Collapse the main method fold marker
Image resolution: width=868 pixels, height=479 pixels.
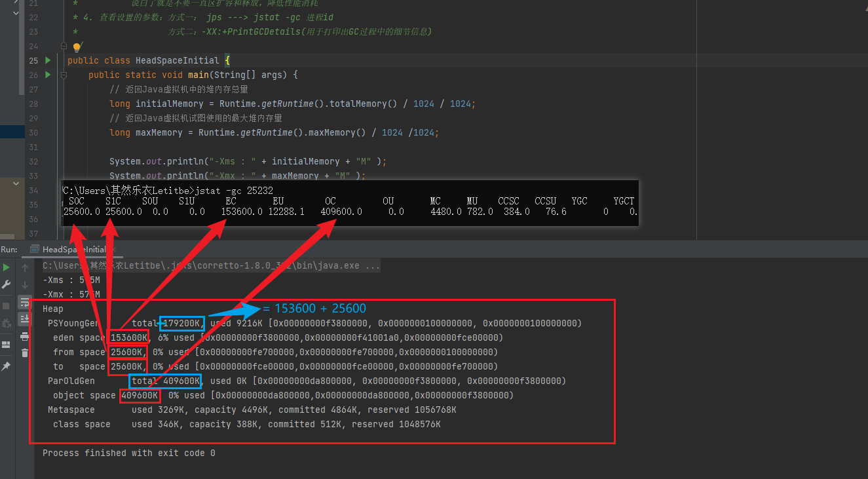tap(64, 75)
